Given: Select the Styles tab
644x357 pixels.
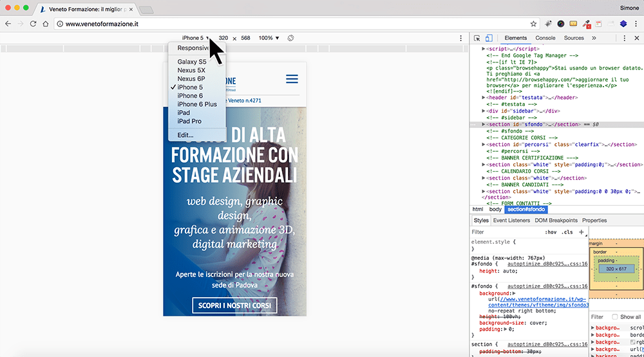Looking at the screenshot, I should point(481,221).
